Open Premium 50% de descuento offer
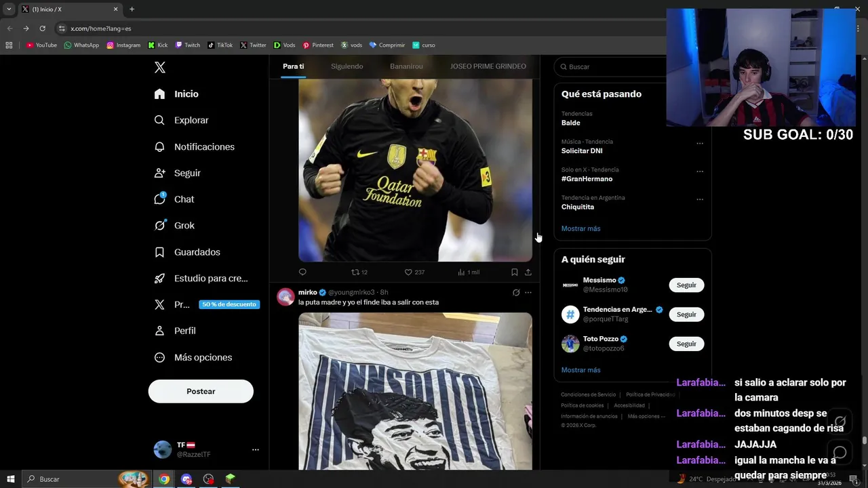Screen dimensions: 868x488 pos(206,304)
